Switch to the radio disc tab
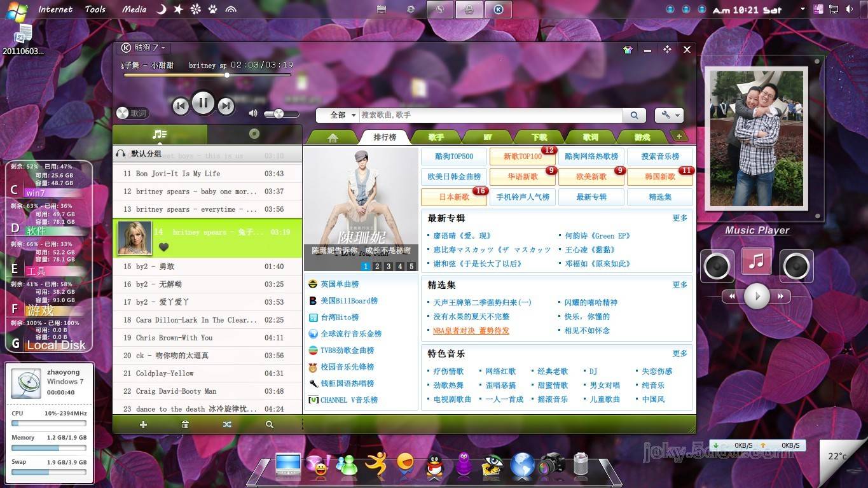This screenshot has height=488, width=868. (x=254, y=134)
